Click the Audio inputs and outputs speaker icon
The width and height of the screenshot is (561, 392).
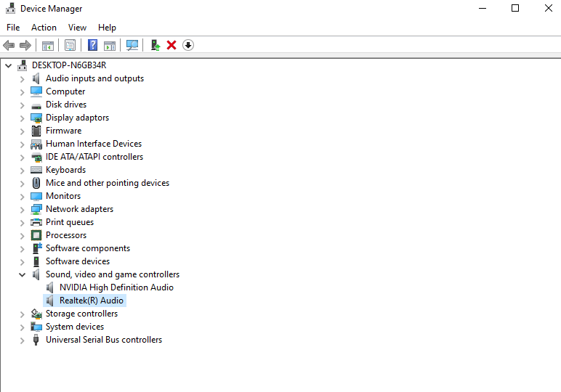36,78
